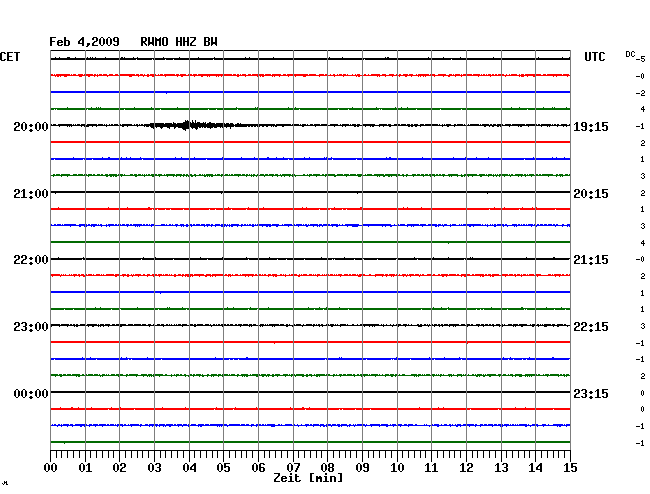Click the 11 minute tick label
650x494 pixels.
431,467
